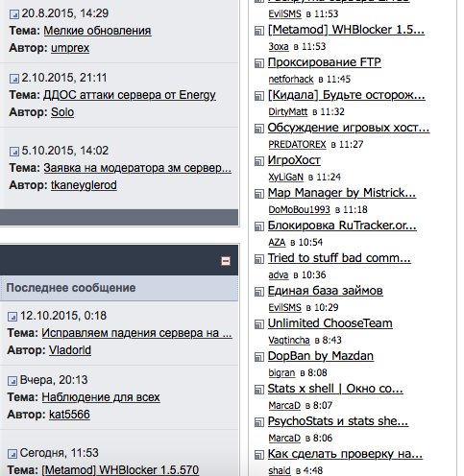Open user profile DoMoBou1993

click(300, 210)
